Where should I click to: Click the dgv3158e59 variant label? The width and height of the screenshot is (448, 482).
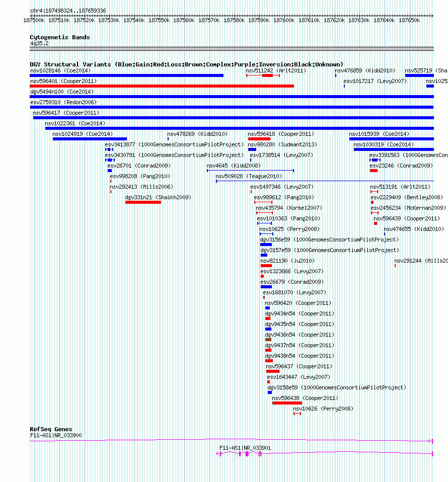coord(337,387)
